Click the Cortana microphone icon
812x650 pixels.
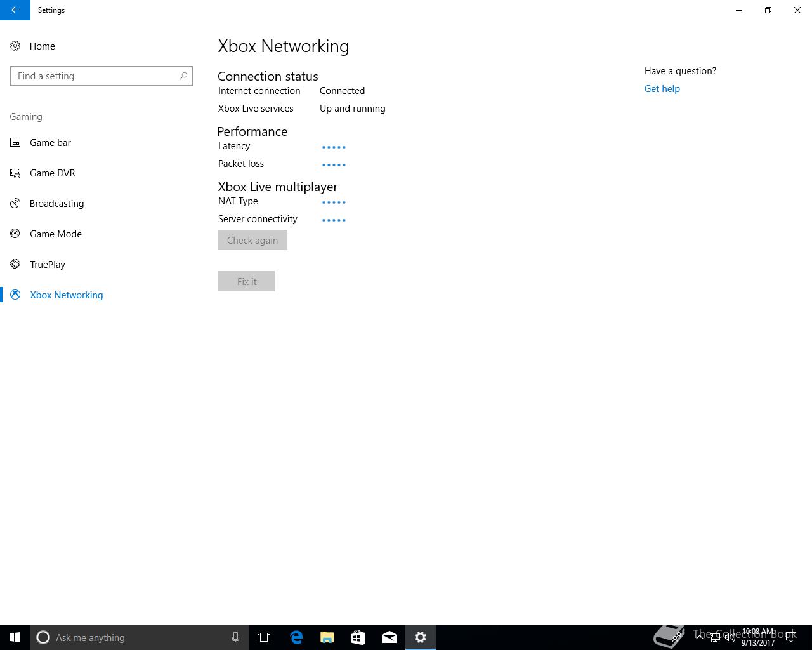point(235,637)
